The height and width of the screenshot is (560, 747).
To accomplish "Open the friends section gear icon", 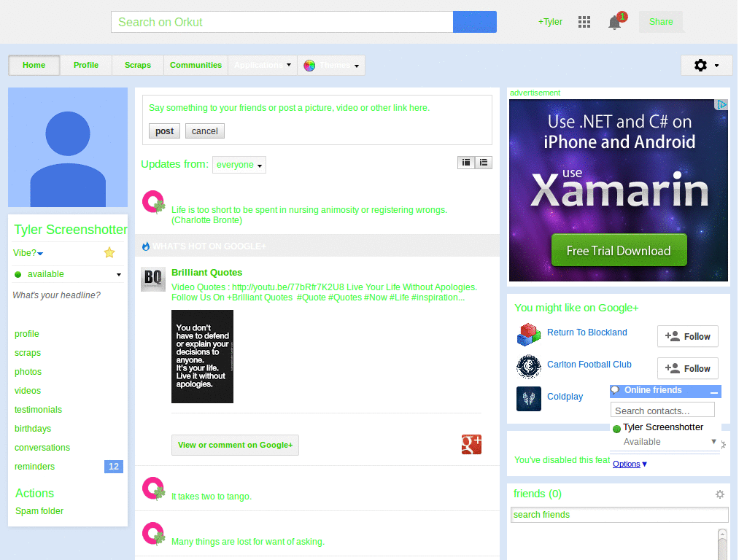I will coord(720,494).
